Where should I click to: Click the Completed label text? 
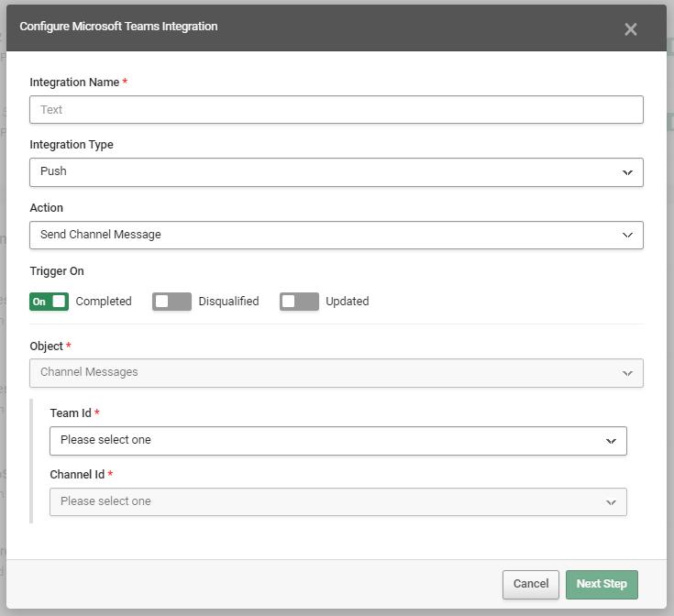[104, 302]
